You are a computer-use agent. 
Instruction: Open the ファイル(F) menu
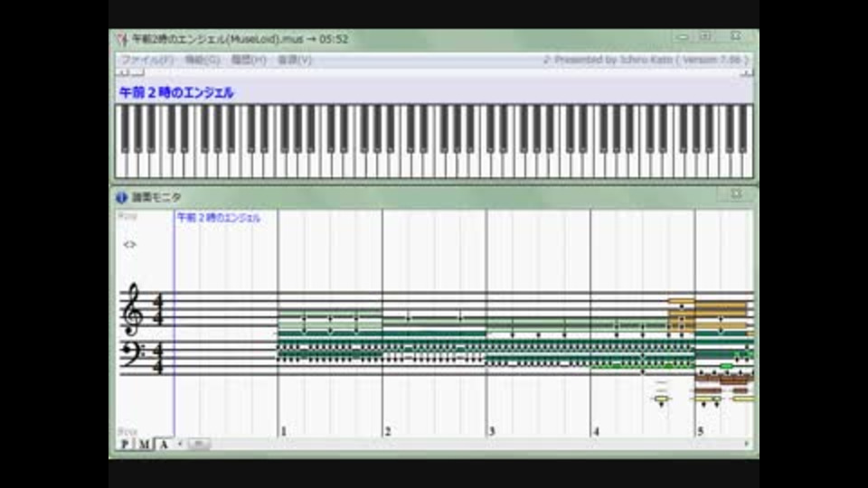point(146,60)
